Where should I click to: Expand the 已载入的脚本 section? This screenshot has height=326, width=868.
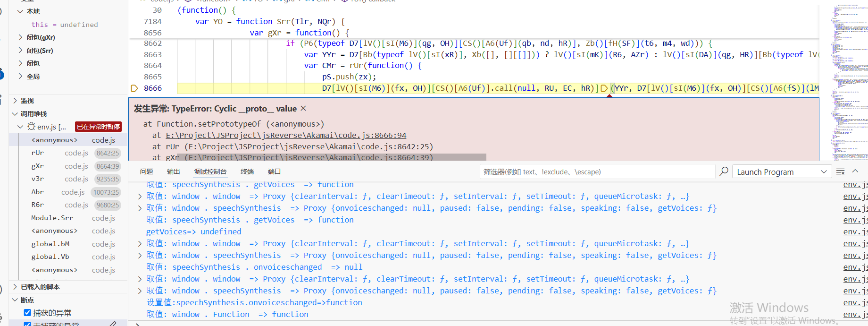(15, 287)
